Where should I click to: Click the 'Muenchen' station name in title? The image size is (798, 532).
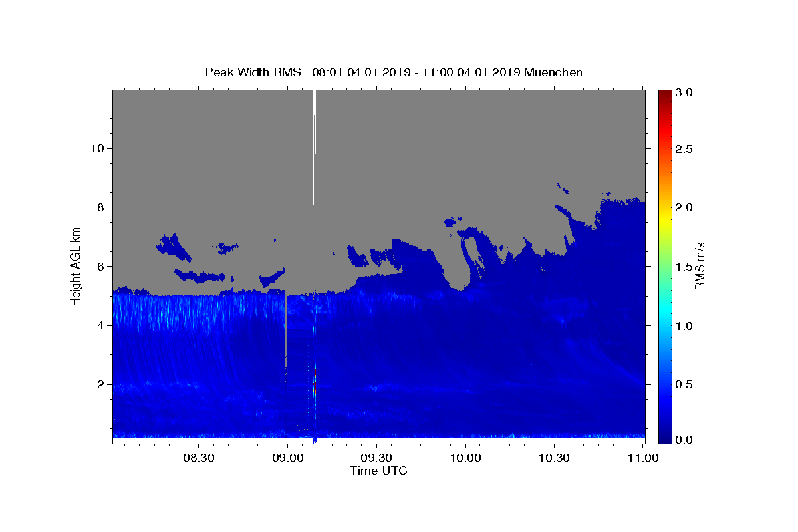tap(553, 72)
